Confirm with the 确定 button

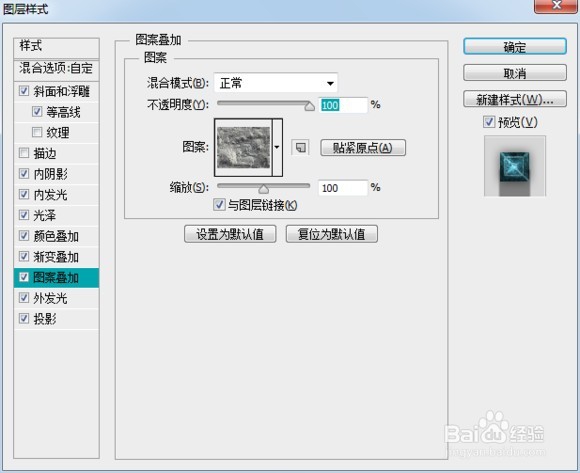515,47
